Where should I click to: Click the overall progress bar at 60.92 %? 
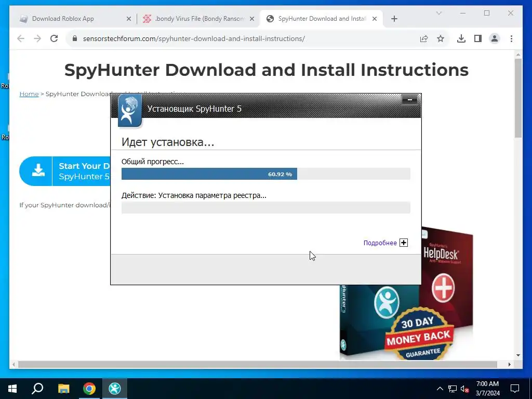pyautogui.click(x=265, y=174)
